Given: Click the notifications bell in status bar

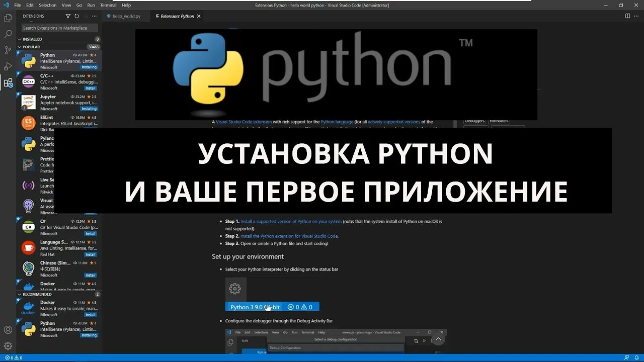Looking at the screenshot, I should tap(637, 358).
